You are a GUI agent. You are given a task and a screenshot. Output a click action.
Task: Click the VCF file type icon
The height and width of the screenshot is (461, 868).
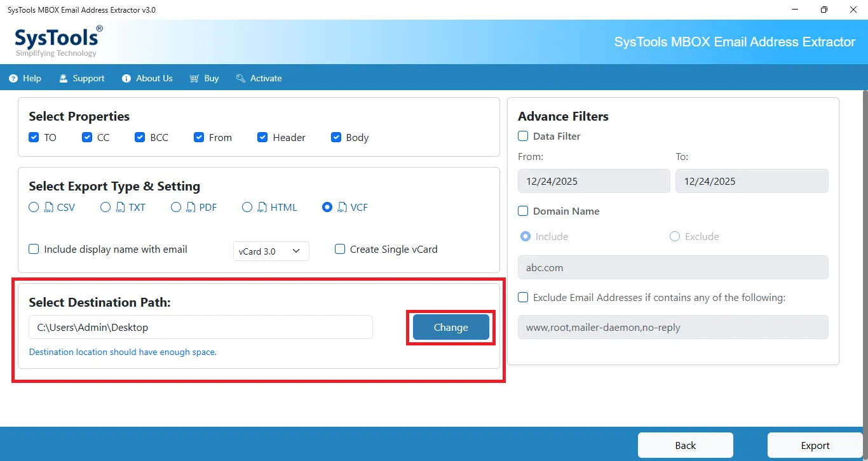coord(342,207)
